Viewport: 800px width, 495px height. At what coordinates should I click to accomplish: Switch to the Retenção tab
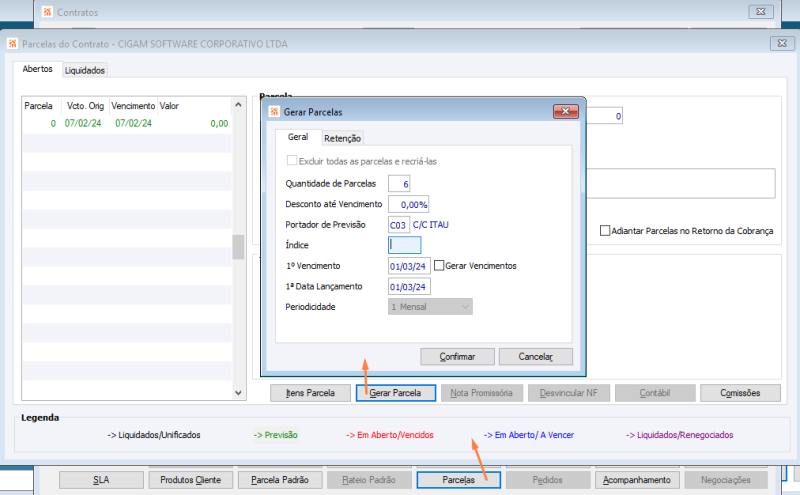342,138
